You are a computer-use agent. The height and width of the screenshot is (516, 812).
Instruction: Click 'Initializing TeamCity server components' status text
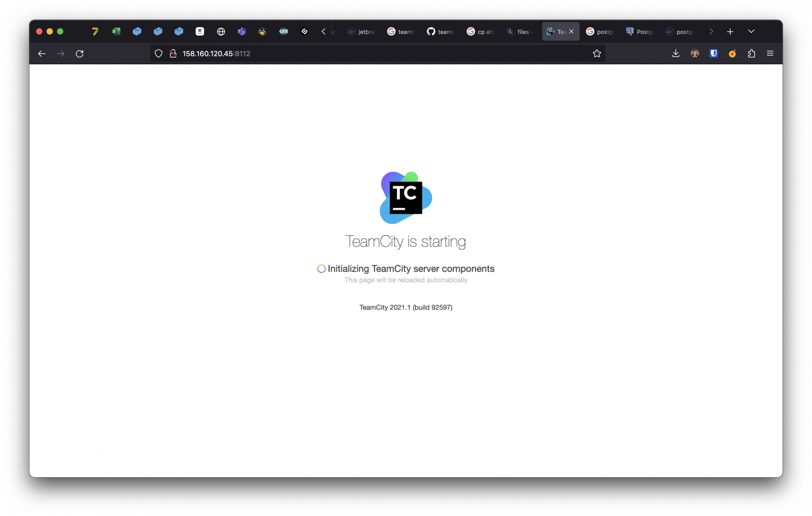[x=411, y=269]
